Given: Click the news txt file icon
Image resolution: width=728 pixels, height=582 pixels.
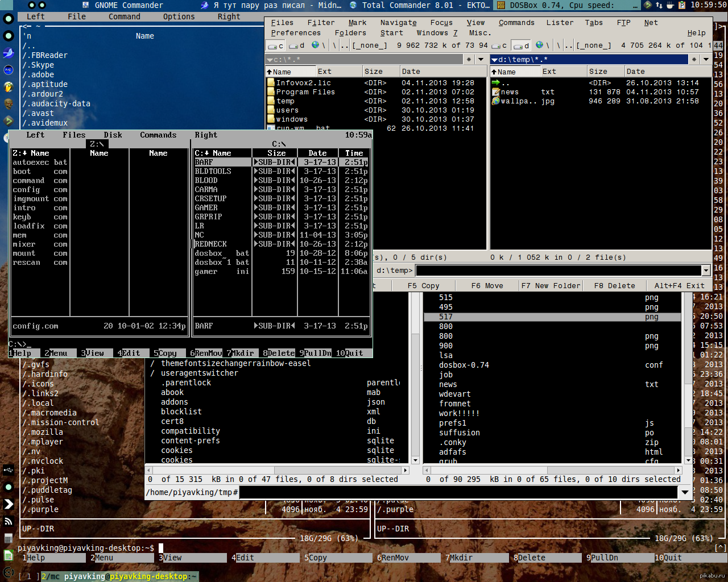Looking at the screenshot, I should [x=495, y=92].
